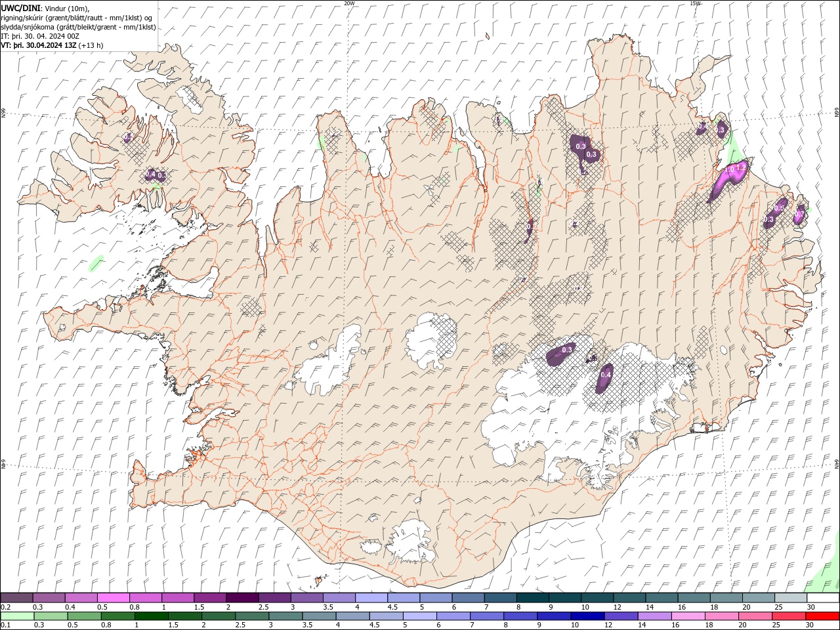
Task: Click the 0.4 snowfall value on Vatnajökull glacier
Action: [606, 375]
